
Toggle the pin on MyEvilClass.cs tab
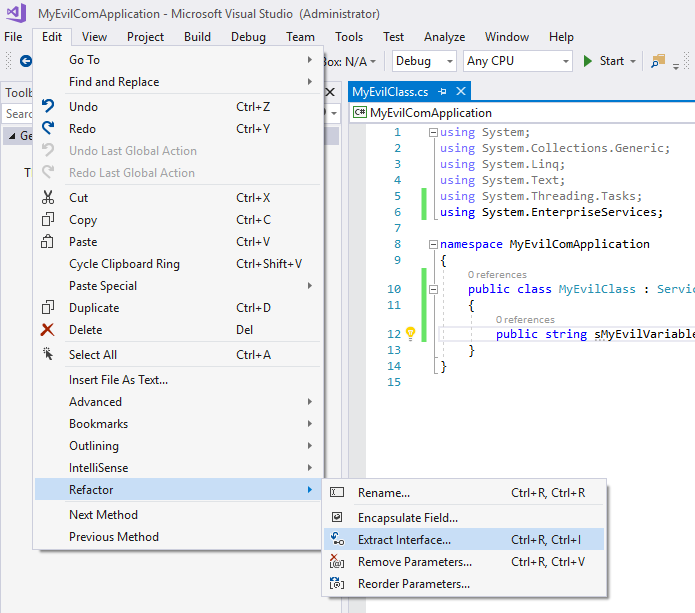(x=442, y=92)
